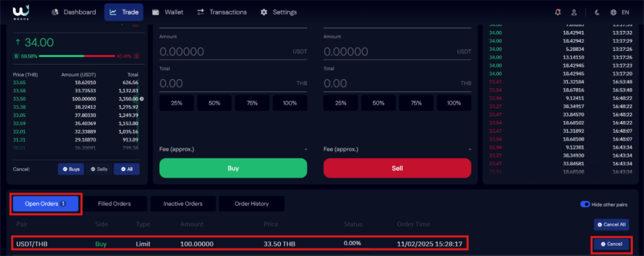Select 50% in the buy form

214,103
